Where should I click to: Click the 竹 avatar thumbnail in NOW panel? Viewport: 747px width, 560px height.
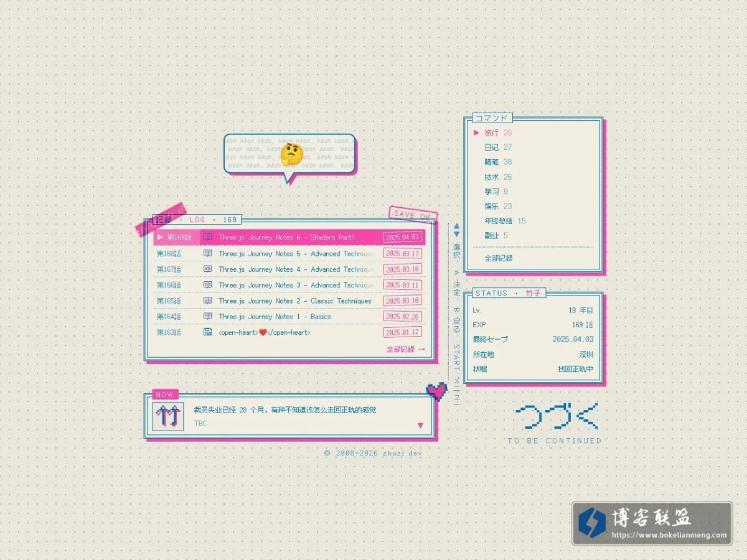(168, 417)
